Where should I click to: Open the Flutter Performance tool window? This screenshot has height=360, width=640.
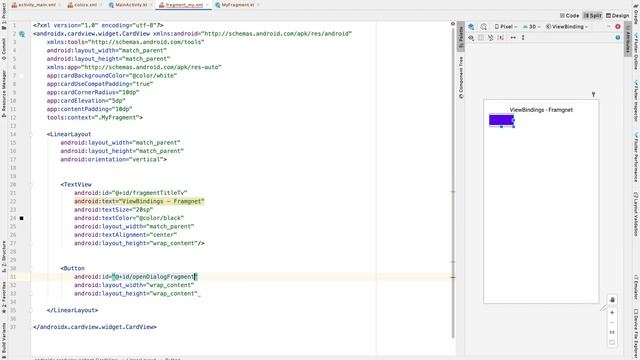point(636,157)
